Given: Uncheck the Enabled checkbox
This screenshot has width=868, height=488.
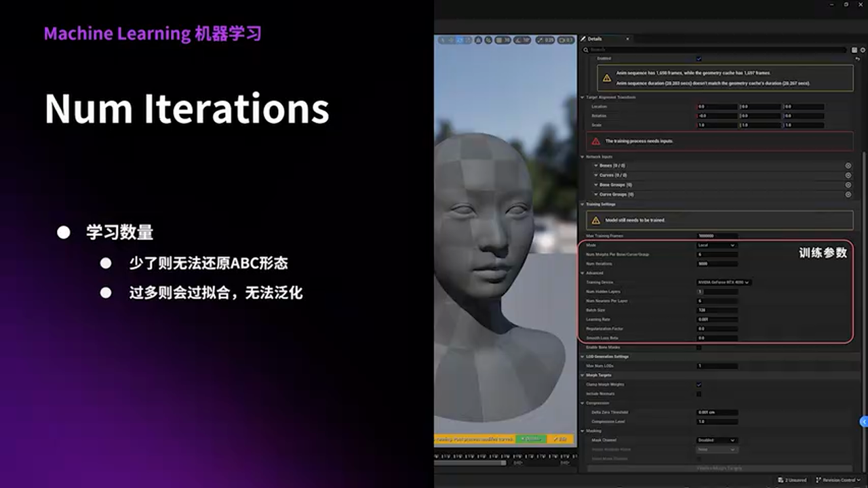Looking at the screenshot, I should coord(699,58).
